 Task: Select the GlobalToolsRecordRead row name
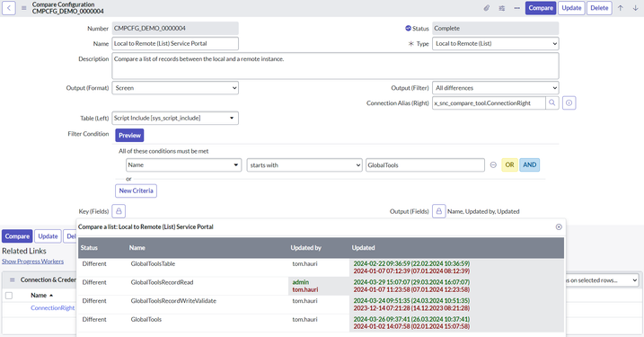(x=162, y=282)
